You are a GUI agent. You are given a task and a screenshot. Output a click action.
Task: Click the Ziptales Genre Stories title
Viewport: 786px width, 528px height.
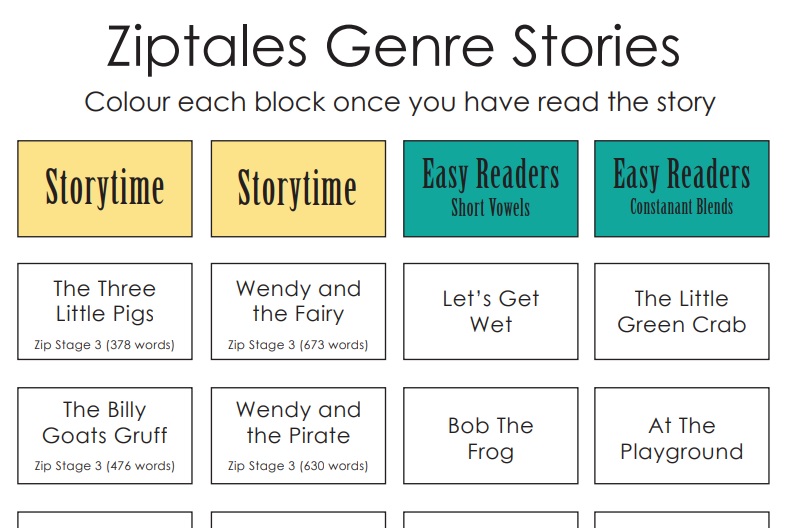[393, 45]
